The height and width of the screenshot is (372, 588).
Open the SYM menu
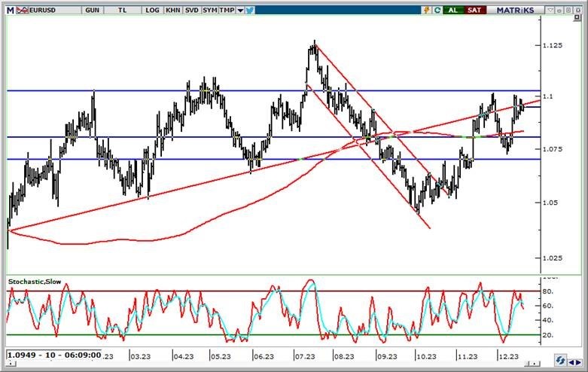tap(209, 11)
